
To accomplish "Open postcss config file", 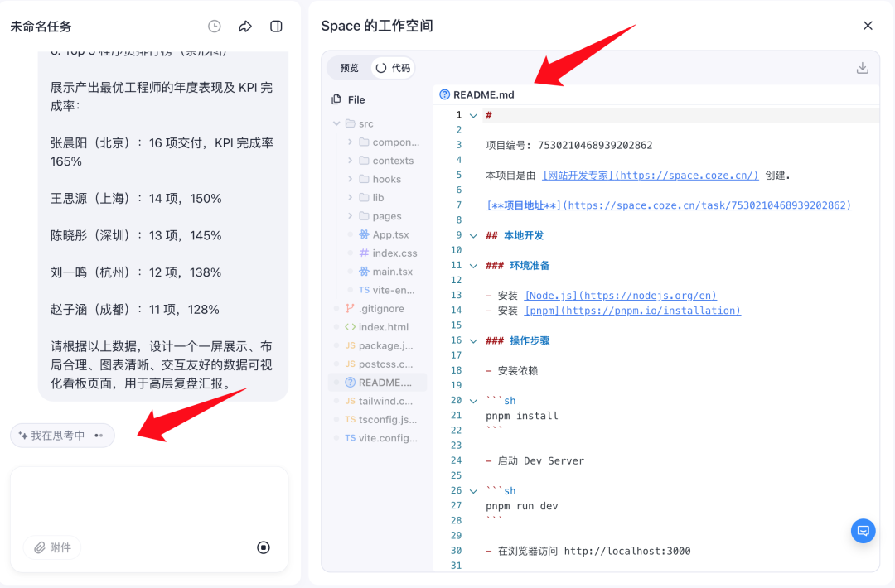I will (379, 364).
